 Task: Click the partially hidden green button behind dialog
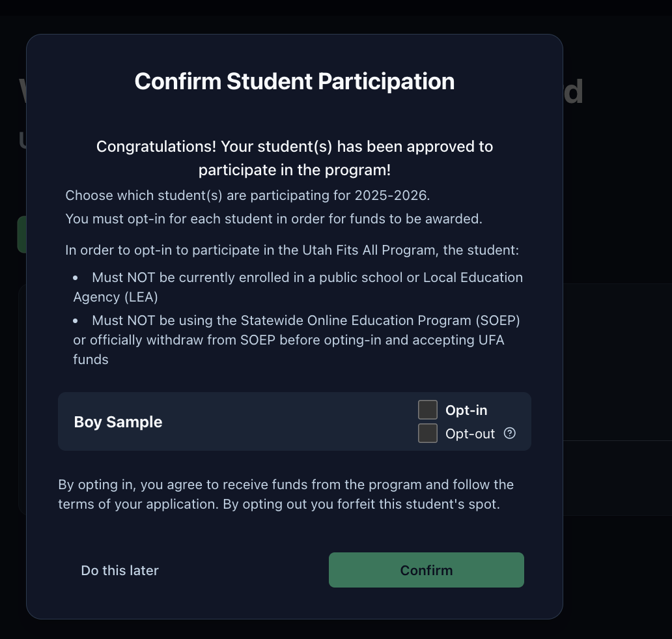21,234
